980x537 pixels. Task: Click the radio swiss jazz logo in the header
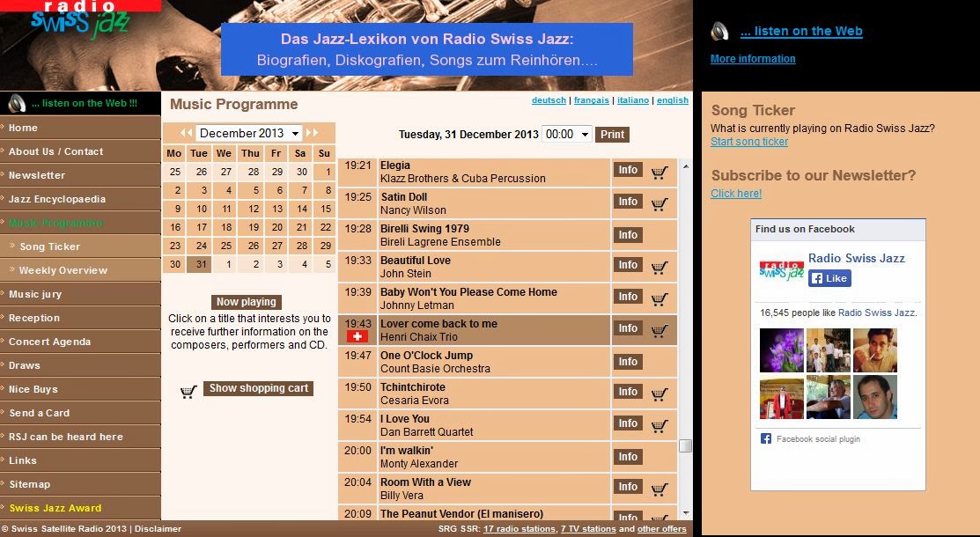80,18
